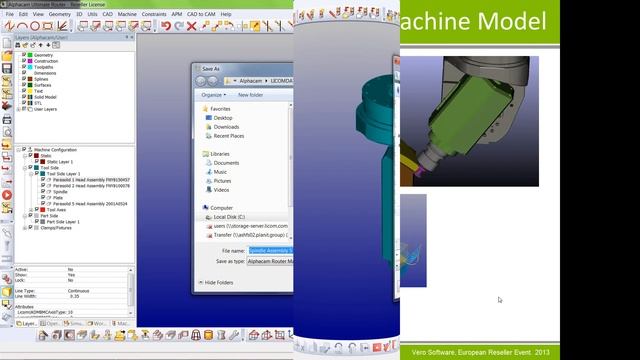
Task: Click the move layer down arrow icon
Action: click(48, 45)
